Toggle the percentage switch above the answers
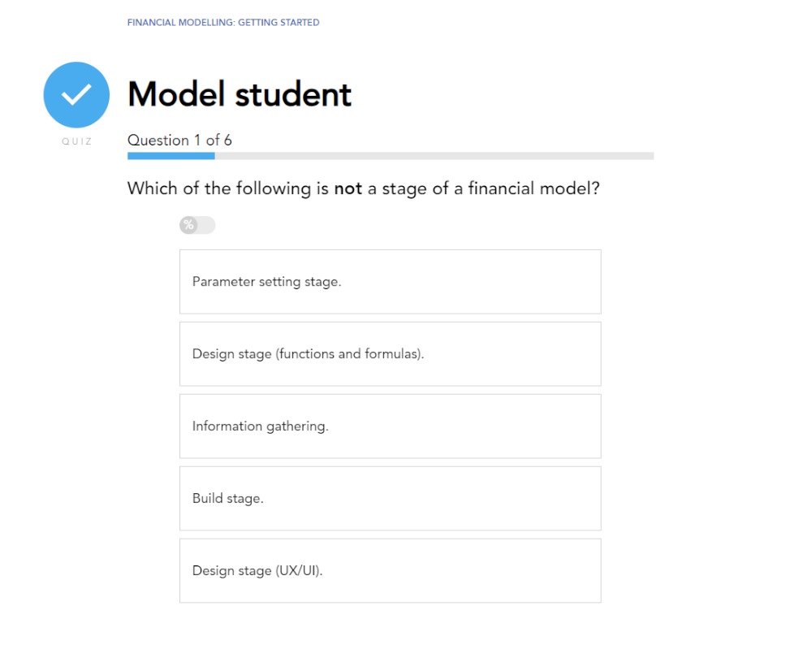Screen dimensions: 812x658 tap(197, 225)
